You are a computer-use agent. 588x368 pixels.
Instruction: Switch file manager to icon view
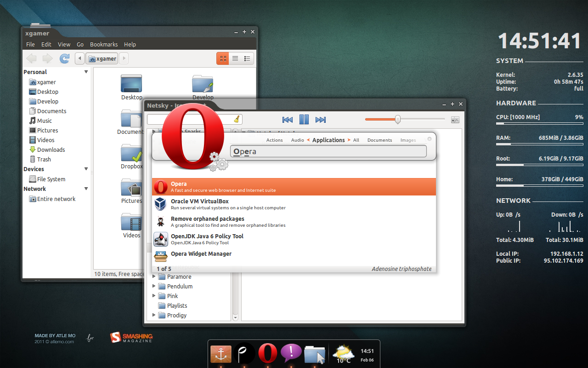[x=223, y=58]
